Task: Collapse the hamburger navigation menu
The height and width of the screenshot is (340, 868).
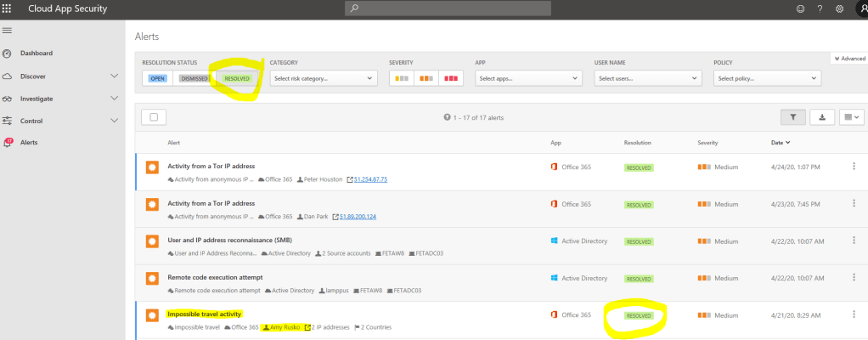Action: (x=8, y=31)
